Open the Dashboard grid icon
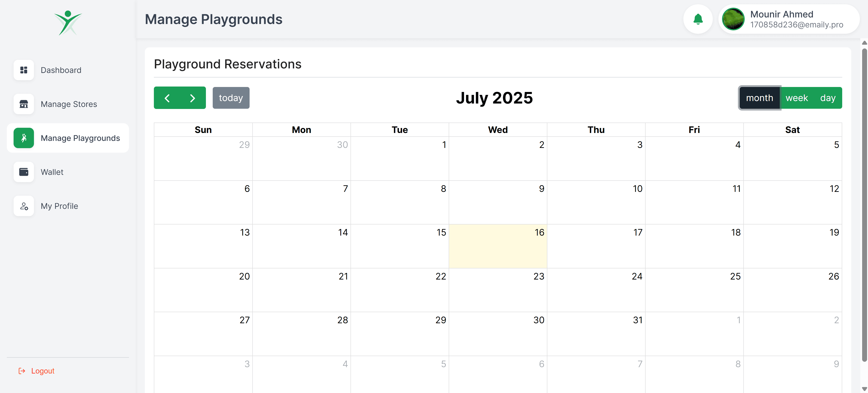Screen dimensions: 868x393 click(x=24, y=70)
